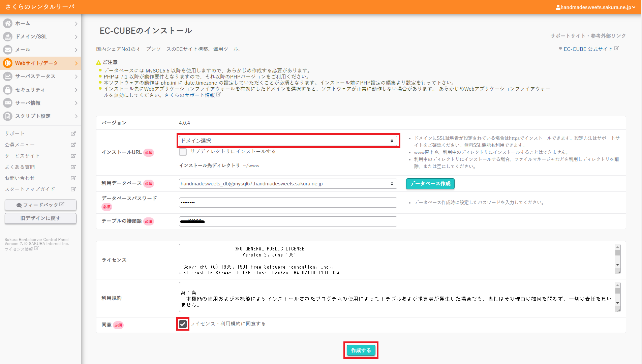Click external link icon next to お問い合わせ
642x364 pixels.
coord(73,178)
